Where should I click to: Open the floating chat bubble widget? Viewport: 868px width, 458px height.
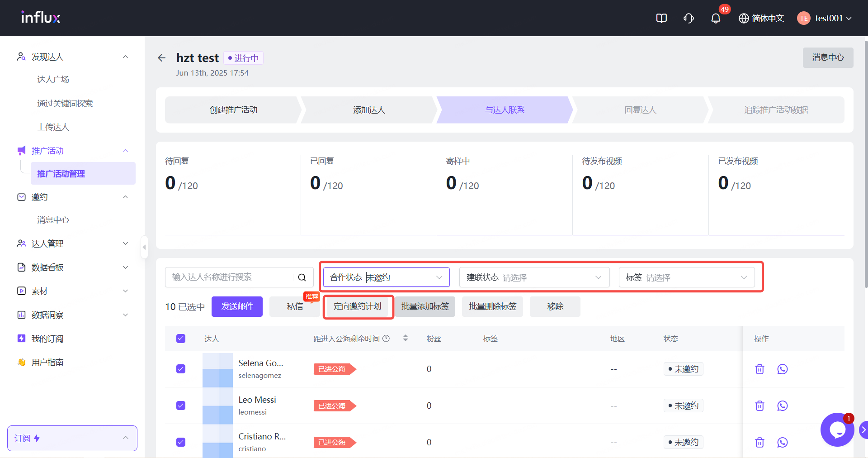pyautogui.click(x=836, y=430)
